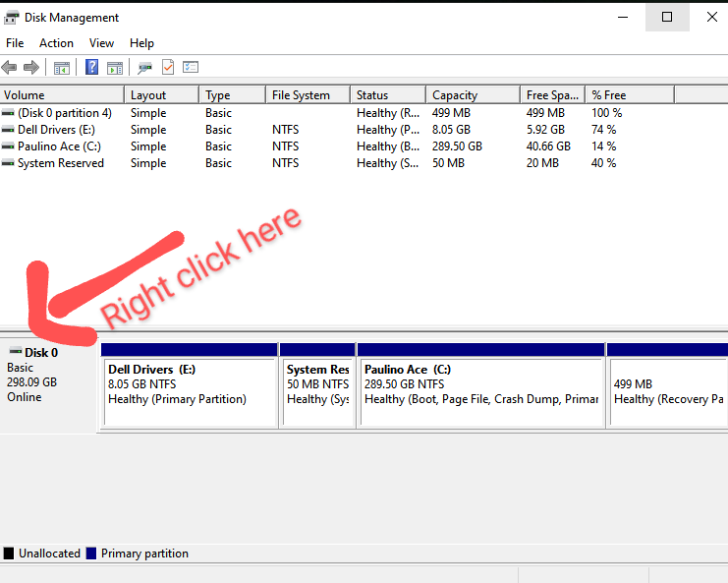
Task: Select Dell Drivers (E:) partition block
Action: click(190, 385)
